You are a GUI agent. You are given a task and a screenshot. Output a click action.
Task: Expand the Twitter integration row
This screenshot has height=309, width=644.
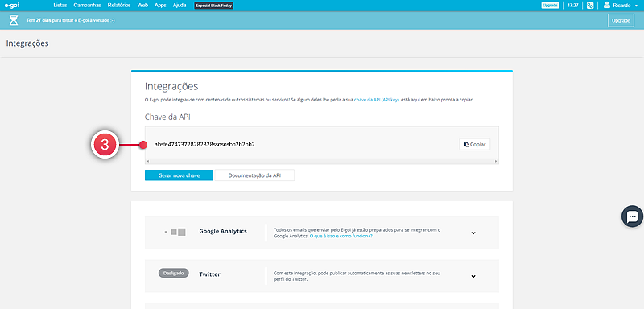pos(473,276)
